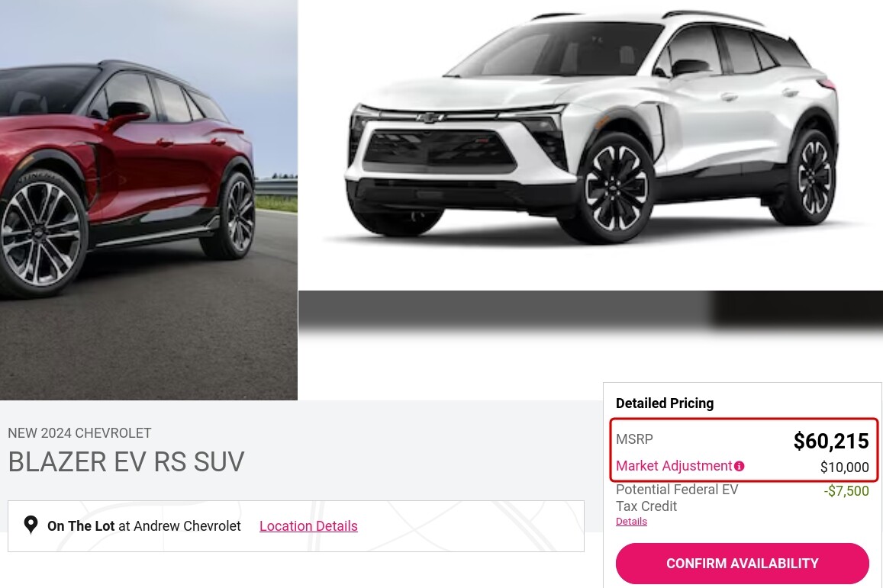Open the Market Adjustment link

[x=674, y=466]
